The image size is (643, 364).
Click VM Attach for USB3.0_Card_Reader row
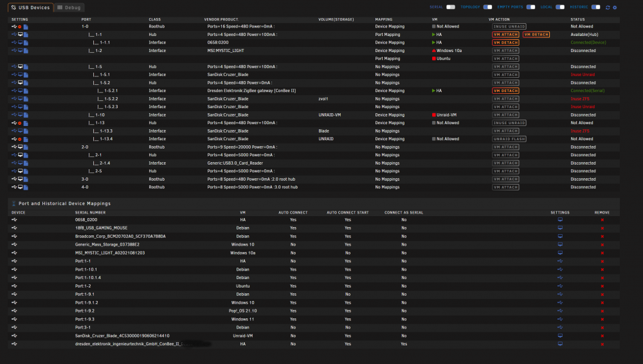505,163
